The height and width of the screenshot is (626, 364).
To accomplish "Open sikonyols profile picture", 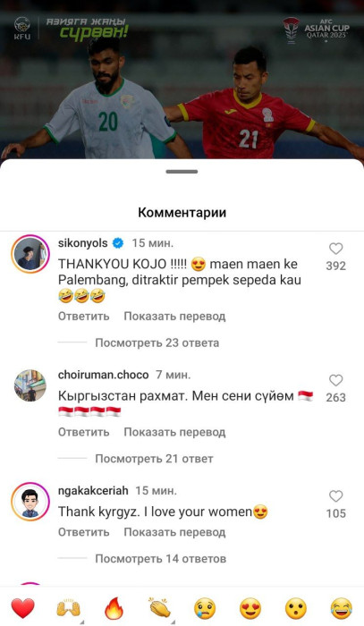I will [30, 254].
